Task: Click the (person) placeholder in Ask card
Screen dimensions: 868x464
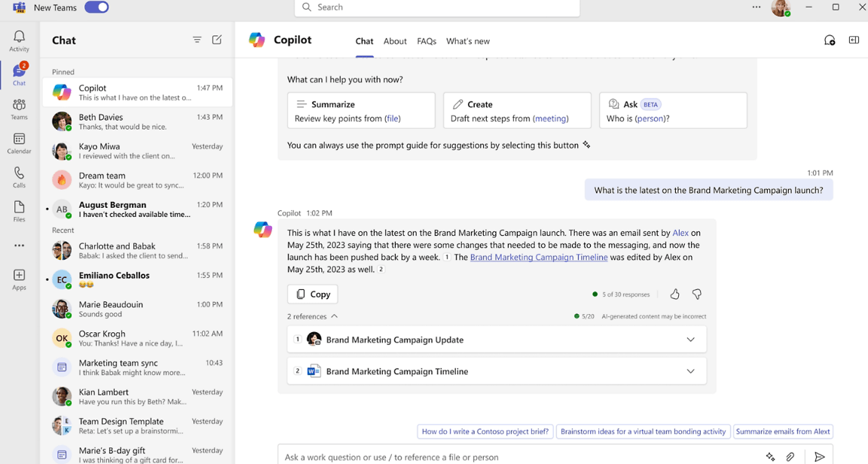Action: (650, 118)
